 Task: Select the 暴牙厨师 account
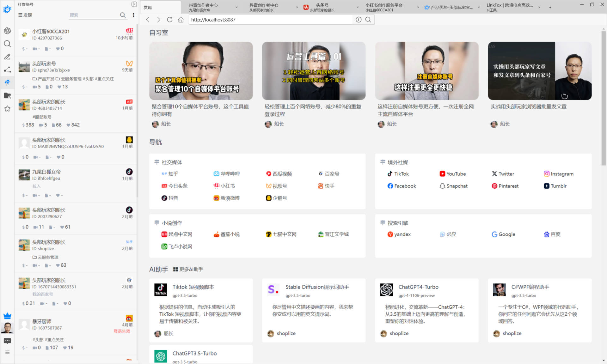[x=76, y=334]
